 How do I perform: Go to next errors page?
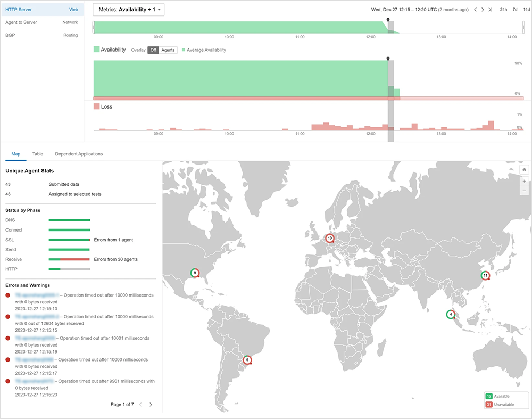151,405
